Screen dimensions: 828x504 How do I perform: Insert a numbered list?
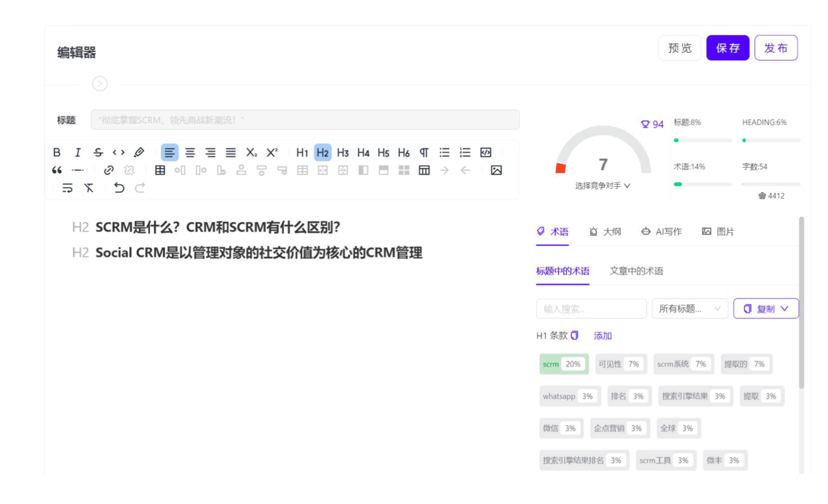coord(465,152)
